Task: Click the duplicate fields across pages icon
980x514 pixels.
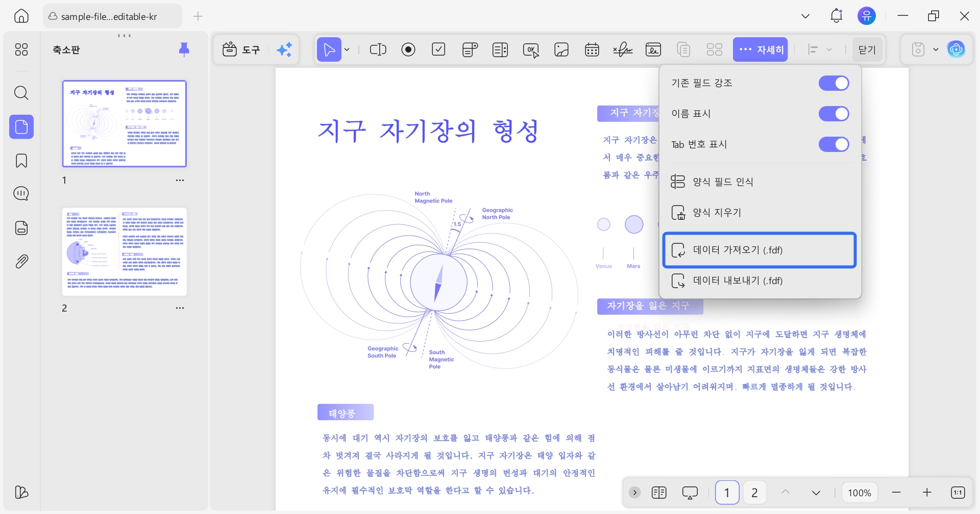Action: pos(683,49)
